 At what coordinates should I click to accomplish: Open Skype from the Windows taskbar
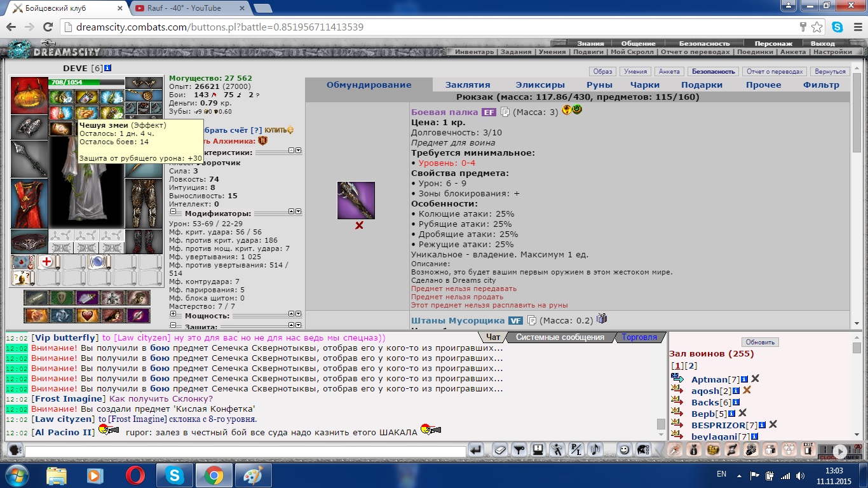pos(174,475)
